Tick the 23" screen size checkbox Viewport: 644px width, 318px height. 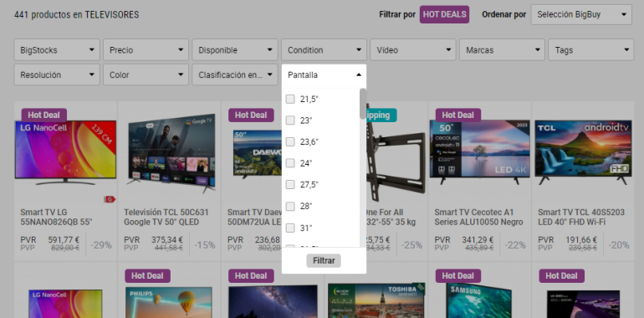point(290,121)
